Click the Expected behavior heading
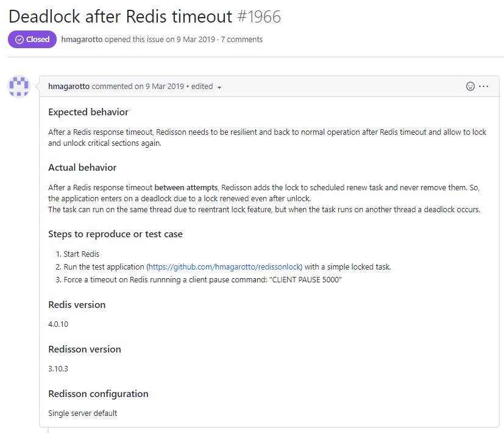Screen dimensions: 504x433 pyautogui.click(x=88, y=112)
